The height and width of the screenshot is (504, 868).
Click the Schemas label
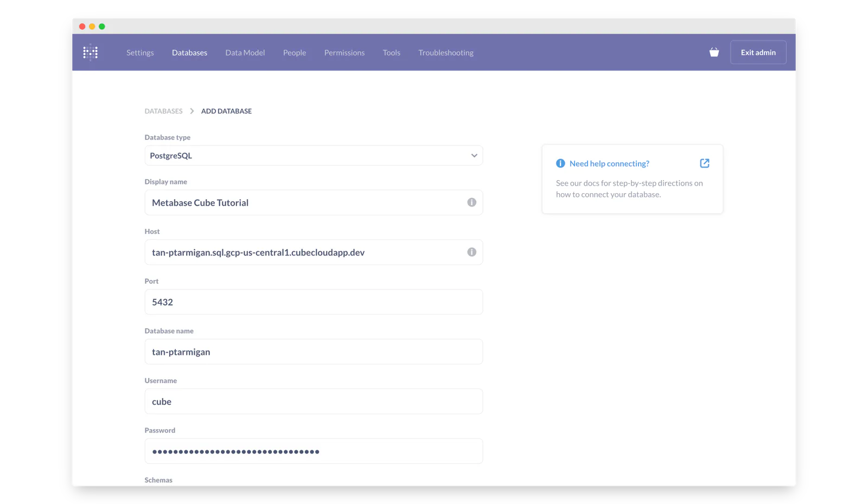(x=158, y=480)
